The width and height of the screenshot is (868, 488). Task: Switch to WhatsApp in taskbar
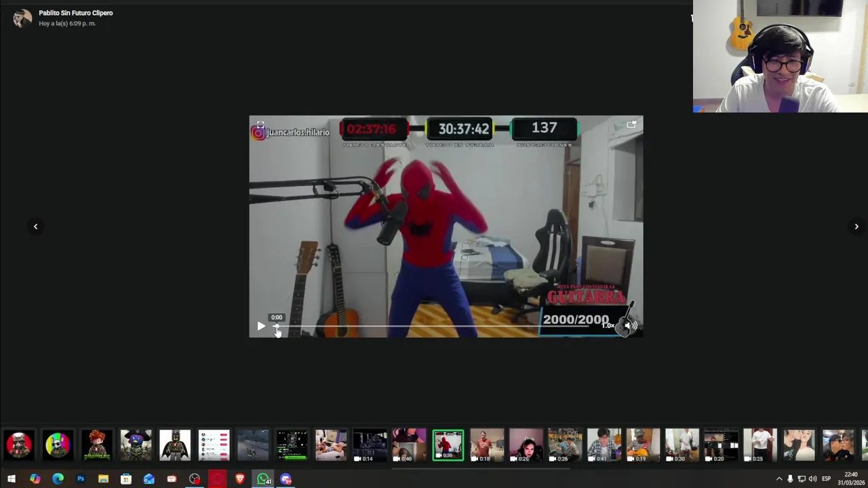[263, 479]
